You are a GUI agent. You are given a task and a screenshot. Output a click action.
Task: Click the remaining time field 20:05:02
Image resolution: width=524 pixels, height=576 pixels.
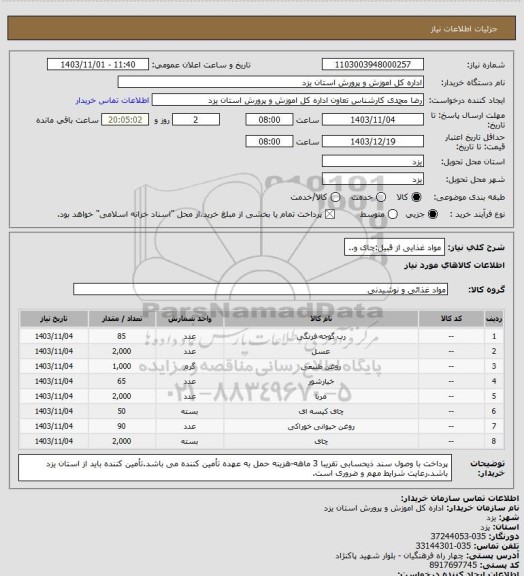[x=125, y=120]
